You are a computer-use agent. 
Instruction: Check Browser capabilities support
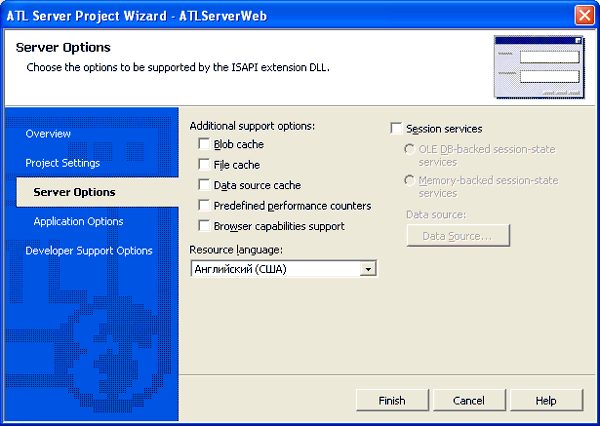(x=205, y=226)
